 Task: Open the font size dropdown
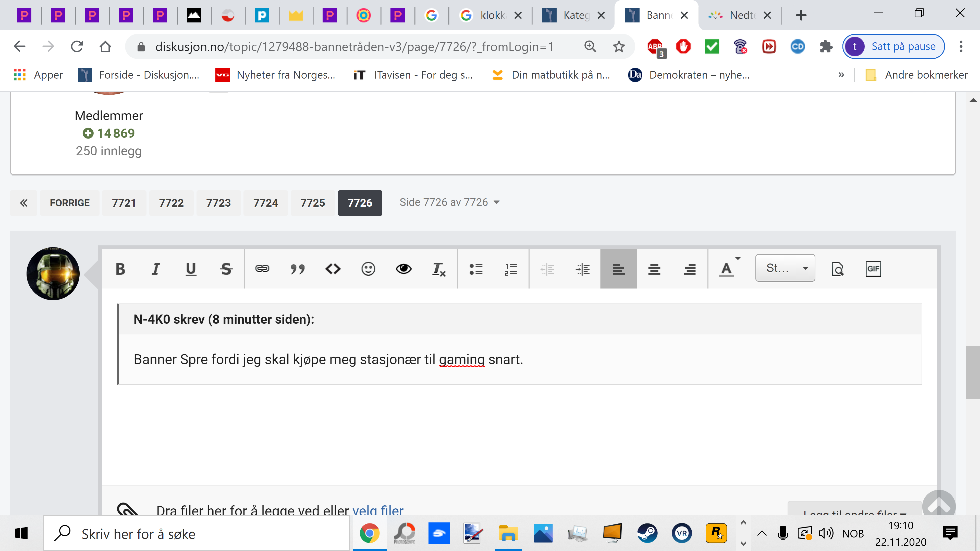(x=785, y=268)
